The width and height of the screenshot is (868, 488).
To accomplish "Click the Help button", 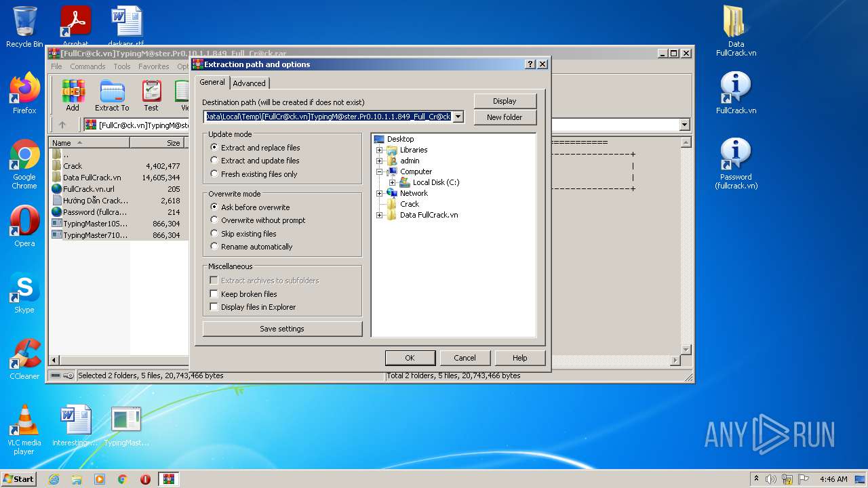I will 520,358.
